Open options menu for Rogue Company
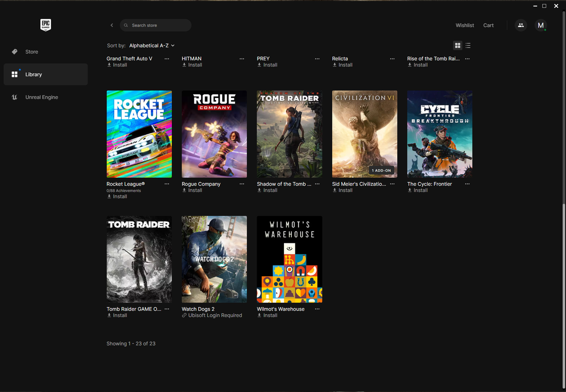The image size is (566, 392). (x=242, y=184)
